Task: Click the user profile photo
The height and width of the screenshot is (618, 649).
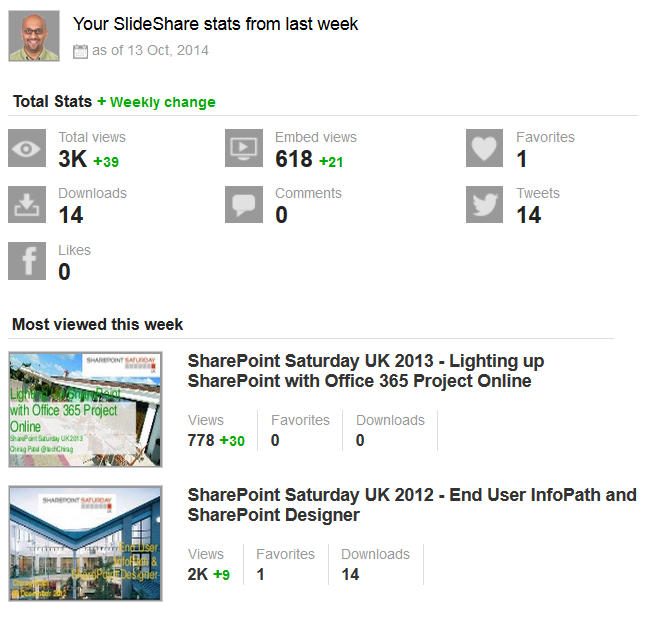Action: [34, 36]
